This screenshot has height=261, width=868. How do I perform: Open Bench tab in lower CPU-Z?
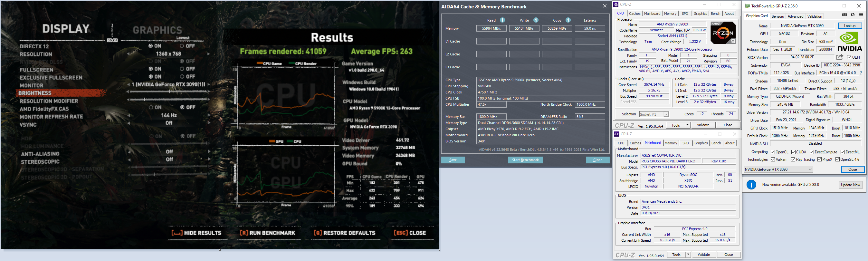[x=716, y=143]
